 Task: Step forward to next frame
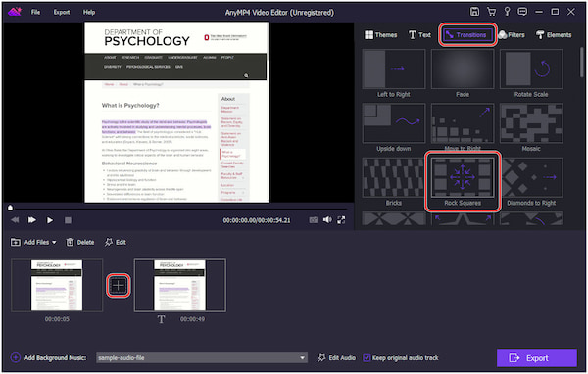(x=32, y=220)
